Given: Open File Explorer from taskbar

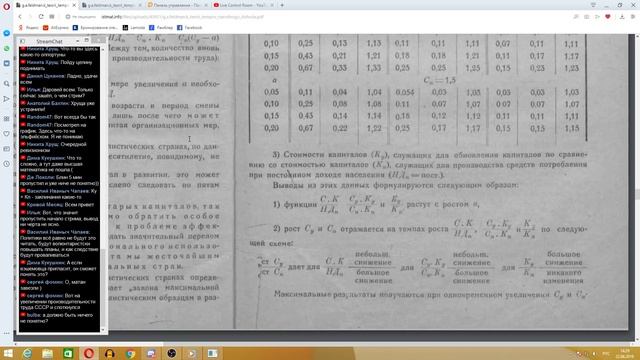Looking at the screenshot, I should (48, 353).
